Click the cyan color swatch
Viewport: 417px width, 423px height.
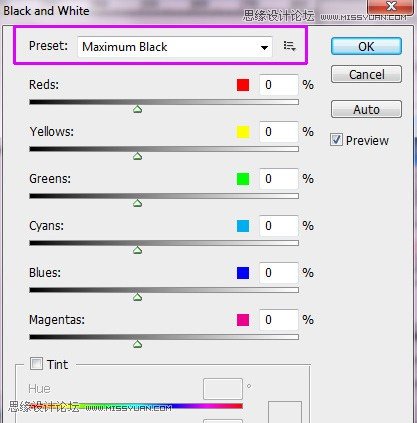pos(243,226)
